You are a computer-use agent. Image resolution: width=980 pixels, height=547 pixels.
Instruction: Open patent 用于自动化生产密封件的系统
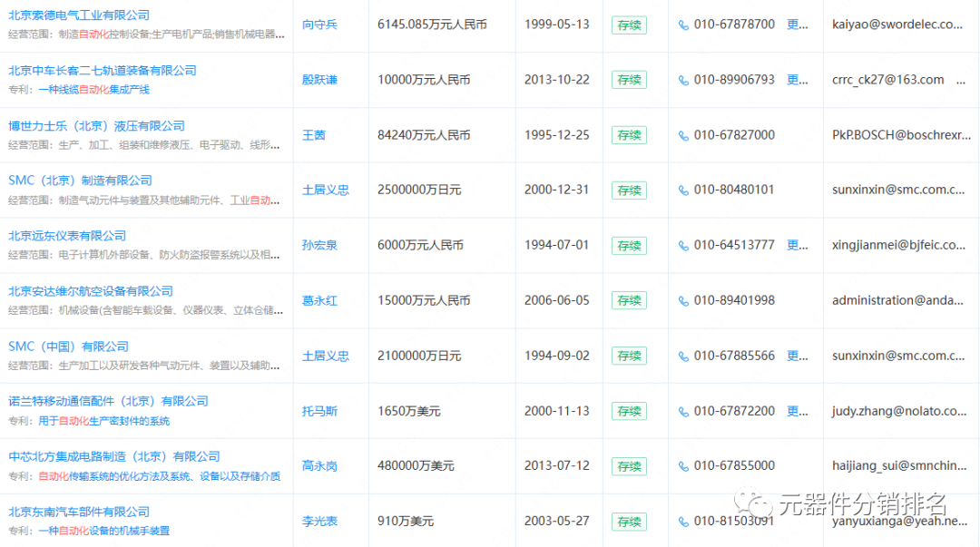click(104, 421)
